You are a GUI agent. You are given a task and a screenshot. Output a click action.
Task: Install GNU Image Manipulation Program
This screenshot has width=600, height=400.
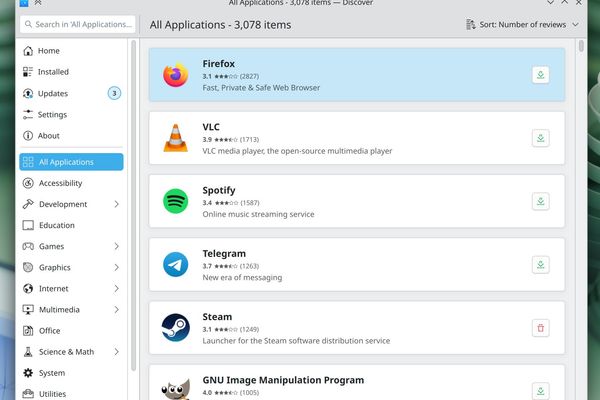point(540,391)
